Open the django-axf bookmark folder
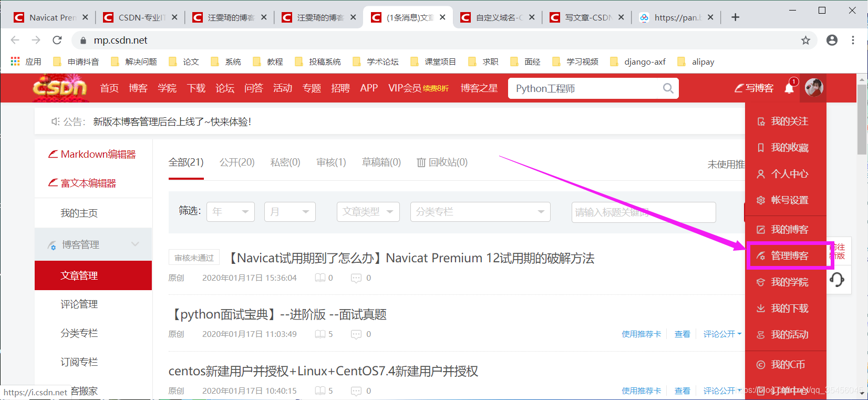 click(638, 61)
